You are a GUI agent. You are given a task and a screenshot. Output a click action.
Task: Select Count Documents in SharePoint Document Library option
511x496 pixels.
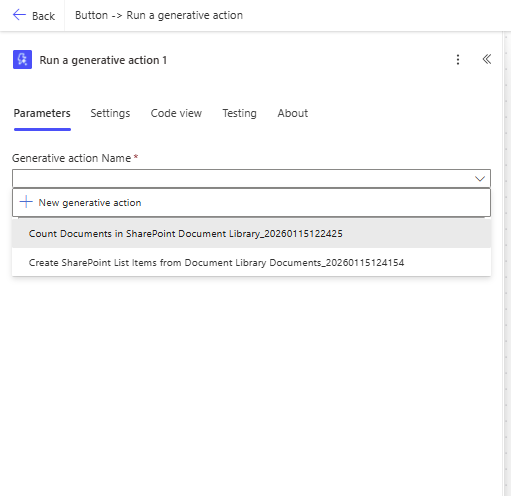[x=251, y=234]
